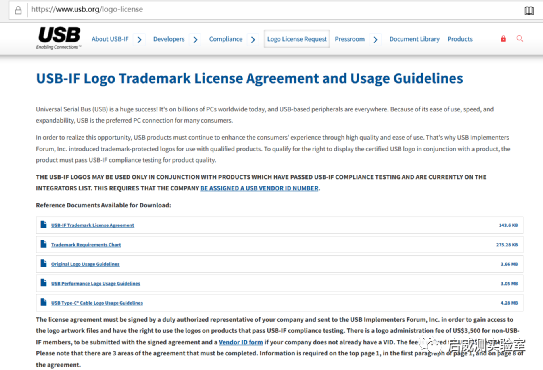
Task: Go to Document Library
Action: pos(415,39)
